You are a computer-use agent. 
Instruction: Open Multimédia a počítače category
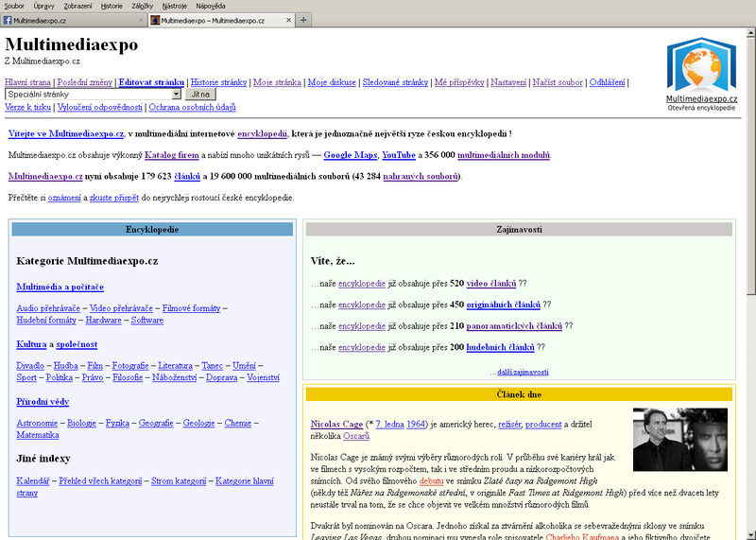[x=60, y=287]
